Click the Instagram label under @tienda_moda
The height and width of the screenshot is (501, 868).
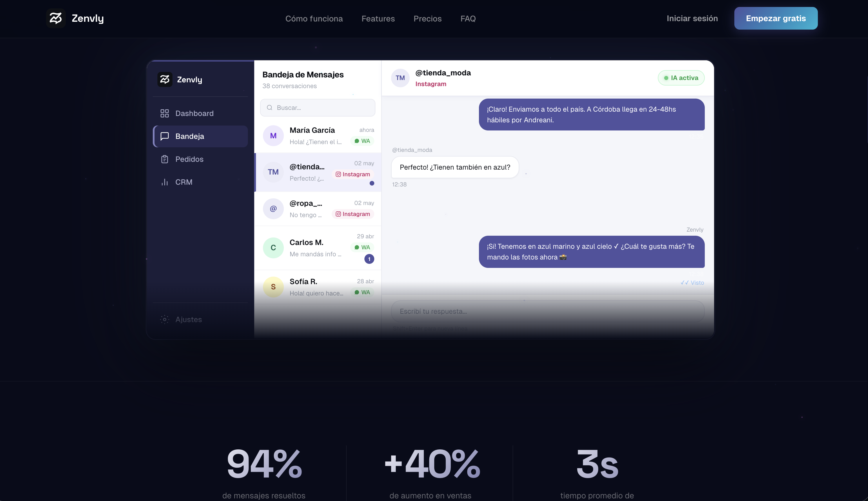[x=431, y=84]
